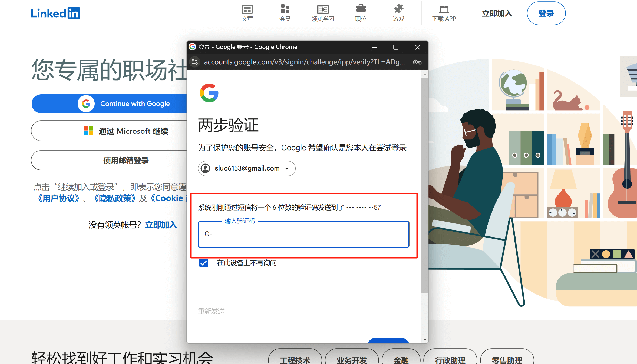Uncheck 在此设备上不再询问 checkbox
The height and width of the screenshot is (364, 637).
(x=204, y=263)
